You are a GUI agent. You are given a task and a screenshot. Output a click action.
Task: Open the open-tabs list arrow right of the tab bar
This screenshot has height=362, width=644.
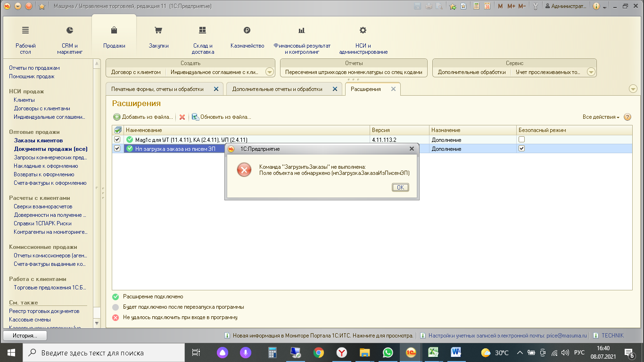633,89
